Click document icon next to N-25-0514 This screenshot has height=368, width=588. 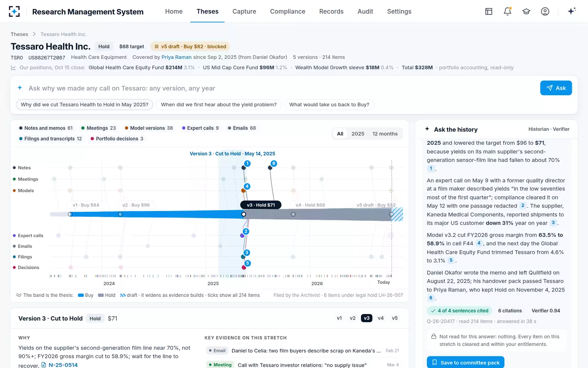(44, 365)
